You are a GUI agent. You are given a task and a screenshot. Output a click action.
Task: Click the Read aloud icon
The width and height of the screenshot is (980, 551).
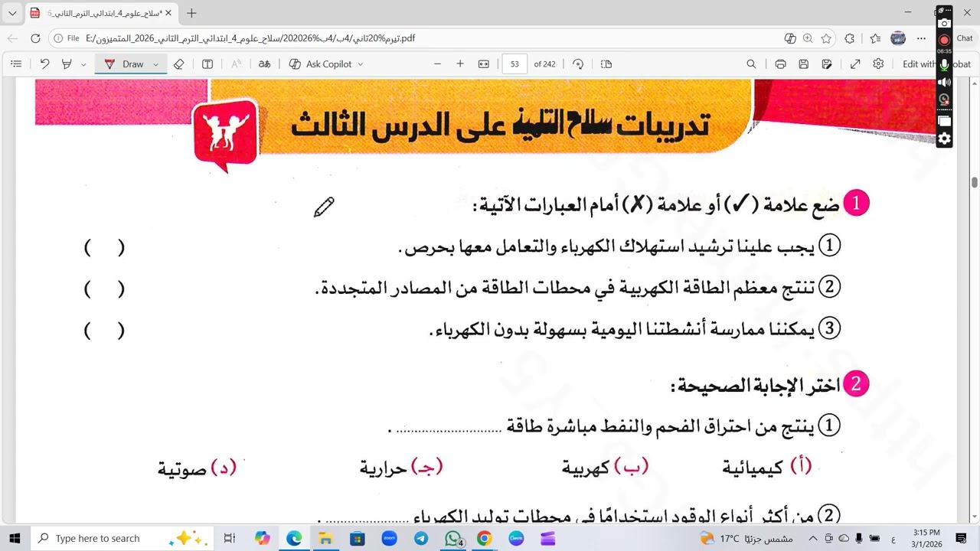click(236, 64)
